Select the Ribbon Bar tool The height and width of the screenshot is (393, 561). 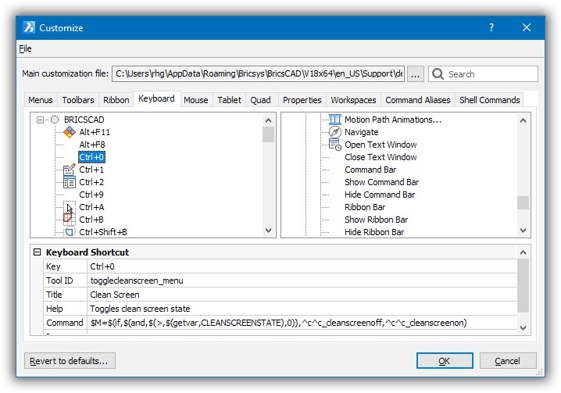point(365,207)
